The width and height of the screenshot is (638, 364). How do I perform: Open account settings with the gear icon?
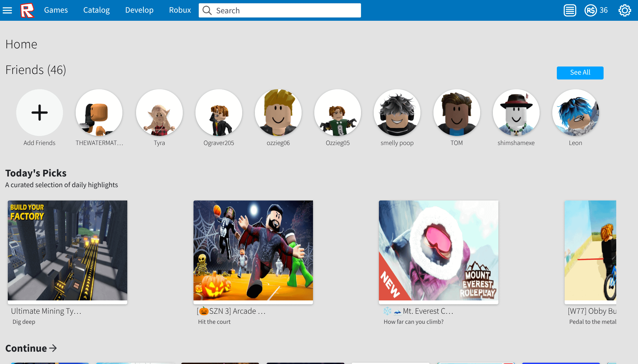625,10
